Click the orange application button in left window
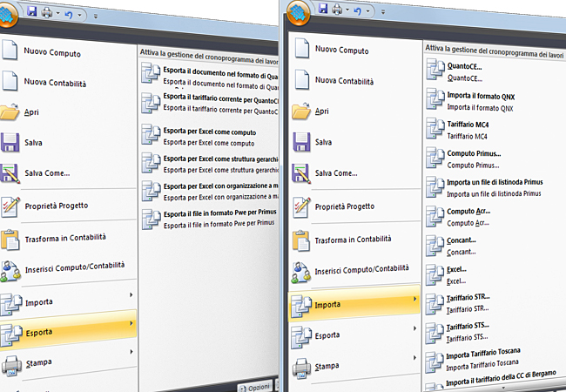Image resolution: width=566 pixels, height=392 pixels. (7, 15)
